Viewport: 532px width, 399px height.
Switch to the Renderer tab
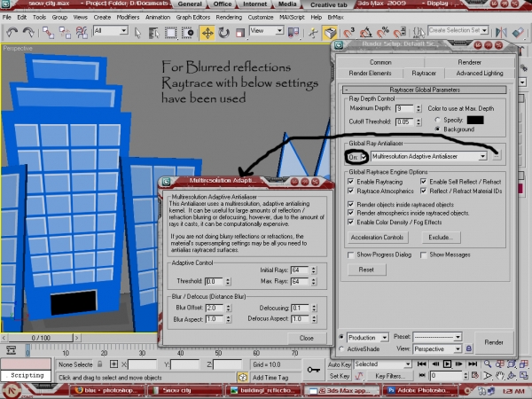coord(470,62)
